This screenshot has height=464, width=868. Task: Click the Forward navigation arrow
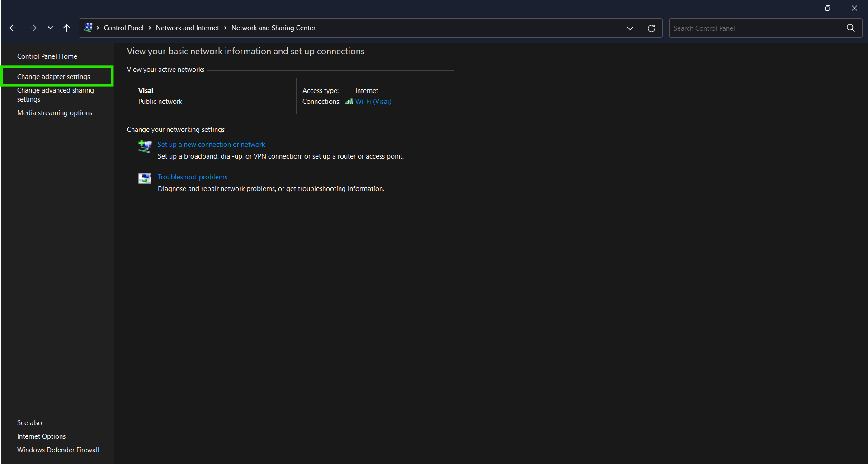click(33, 28)
